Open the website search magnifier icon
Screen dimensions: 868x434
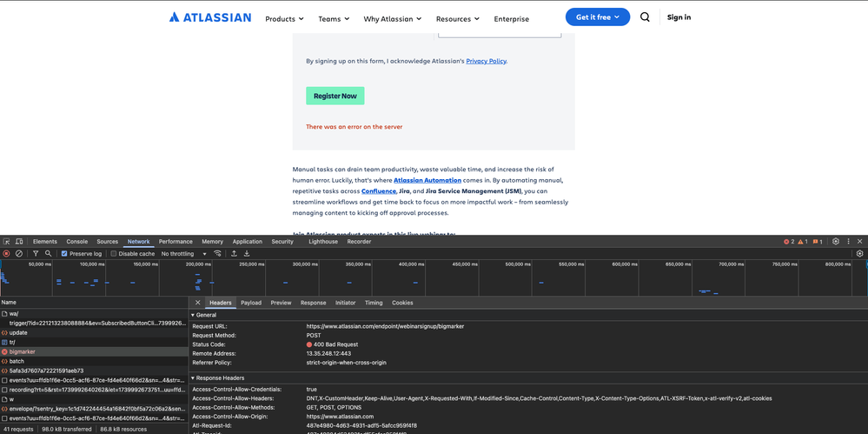tap(645, 17)
